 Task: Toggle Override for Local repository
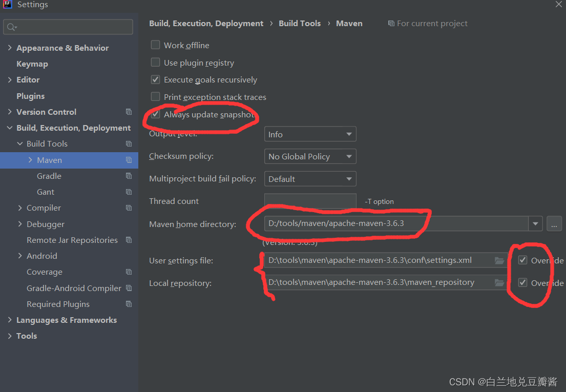(522, 282)
